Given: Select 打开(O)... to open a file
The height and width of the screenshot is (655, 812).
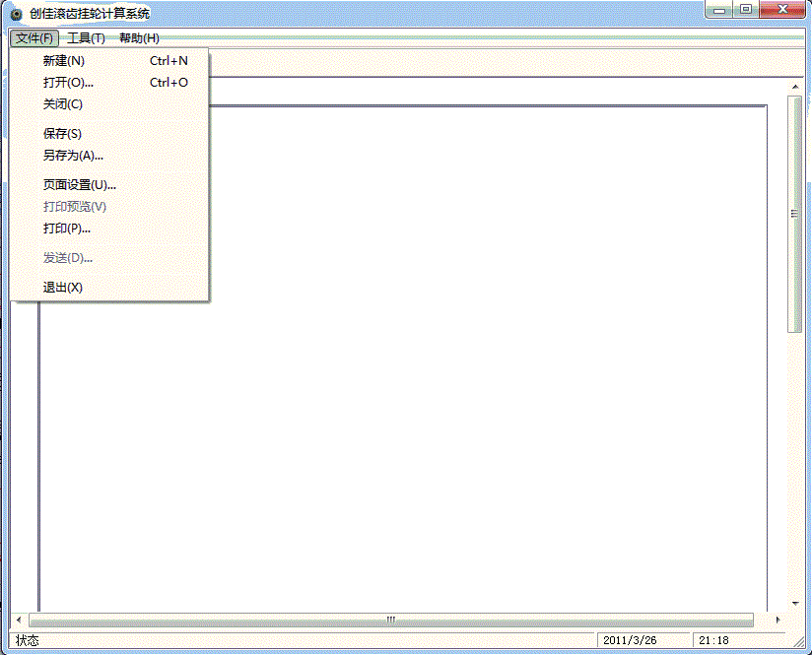Looking at the screenshot, I should pos(68,83).
